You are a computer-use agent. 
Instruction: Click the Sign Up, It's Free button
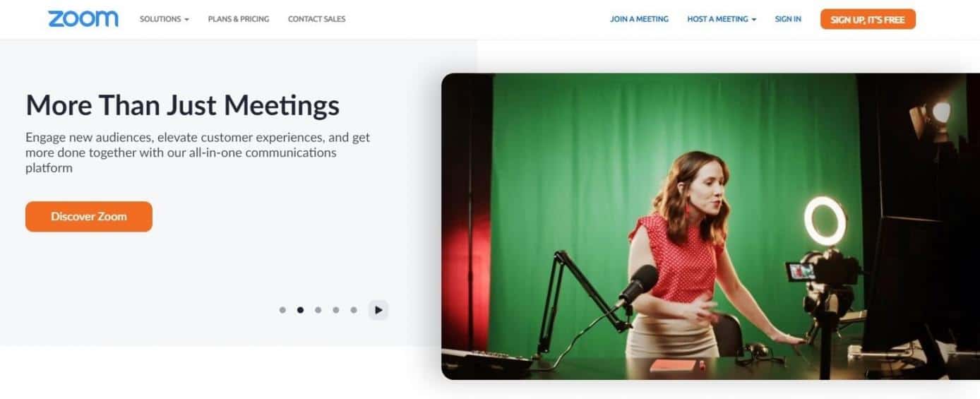[x=868, y=19]
